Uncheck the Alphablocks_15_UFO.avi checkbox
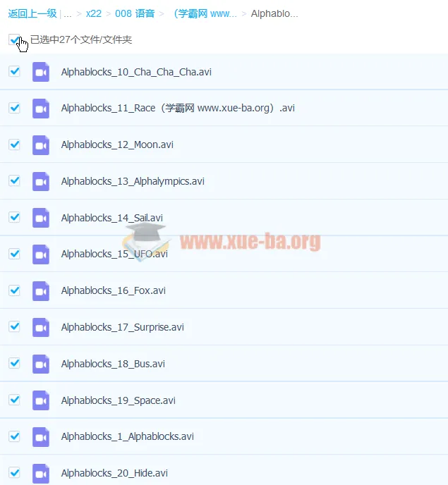The image size is (448, 485). (x=14, y=254)
